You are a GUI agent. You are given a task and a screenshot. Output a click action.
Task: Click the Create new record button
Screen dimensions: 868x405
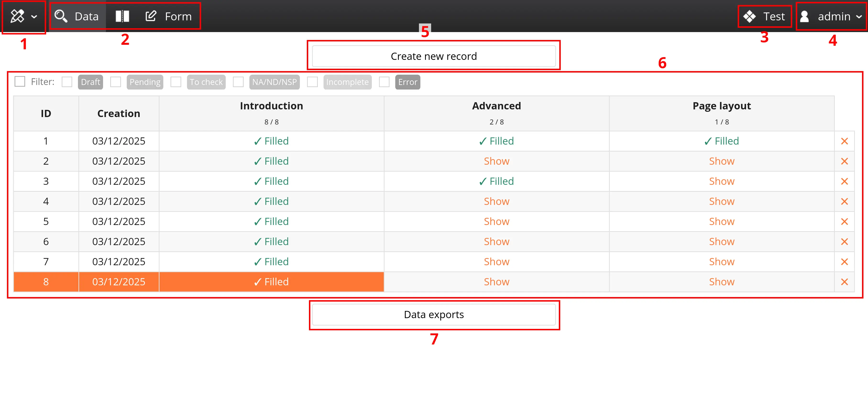[434, 56]
